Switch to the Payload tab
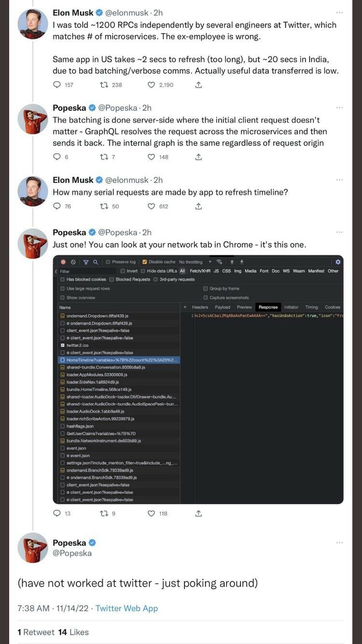The image size is (362, 644). [223, 307]
